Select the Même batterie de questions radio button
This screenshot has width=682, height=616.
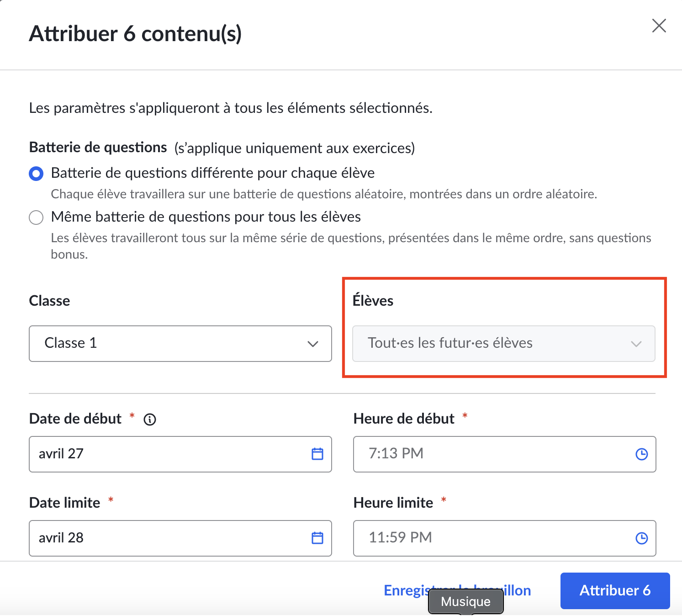36,218
